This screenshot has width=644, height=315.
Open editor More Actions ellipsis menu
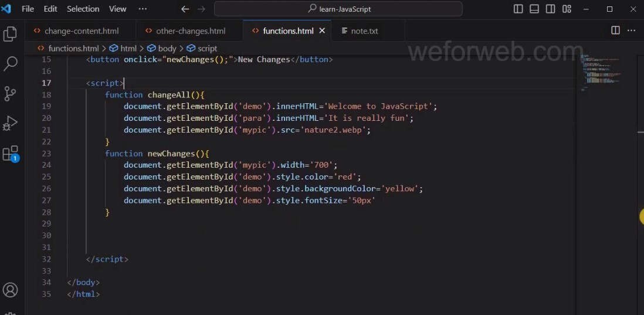coord(632,31)
